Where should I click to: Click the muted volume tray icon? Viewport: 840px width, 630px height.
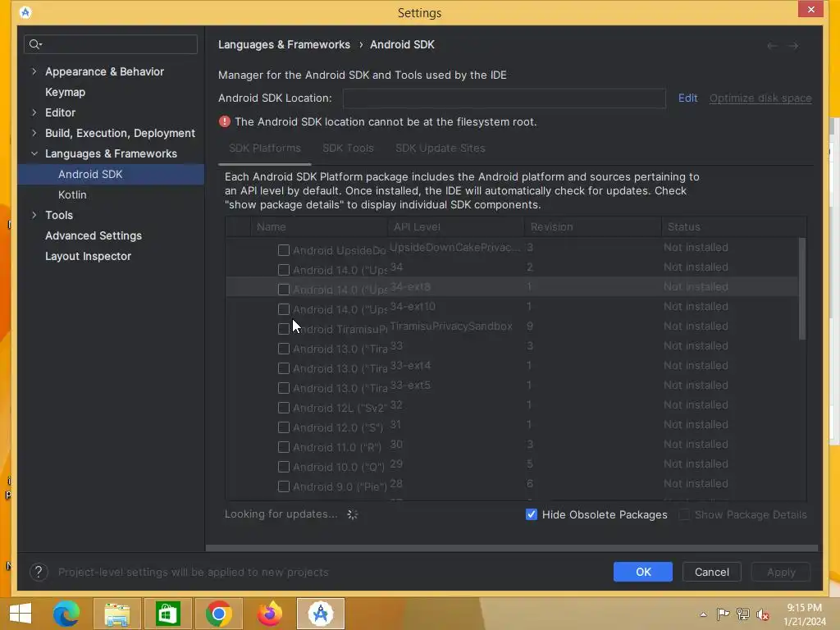(763, 614)
